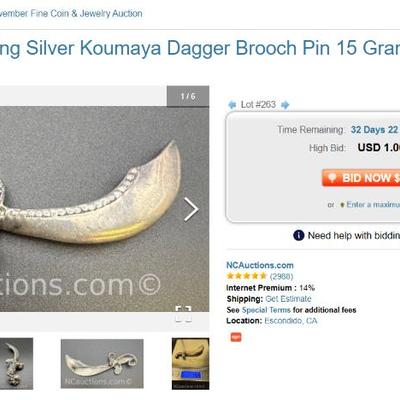Go to next lot with right arrow
Viewport: 400px width, 400px height.
[x=285, y=105]
